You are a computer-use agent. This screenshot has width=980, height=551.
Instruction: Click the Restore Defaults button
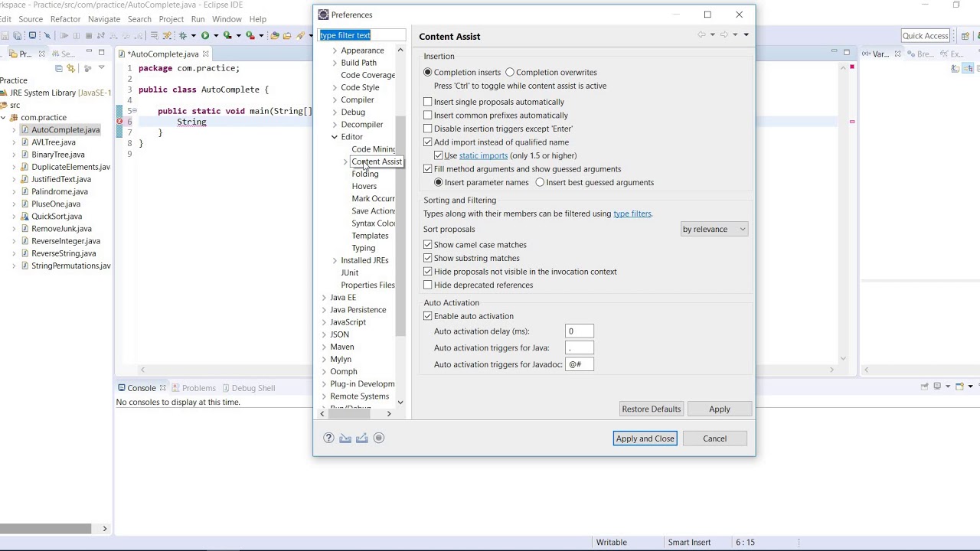tap(651, 409)
